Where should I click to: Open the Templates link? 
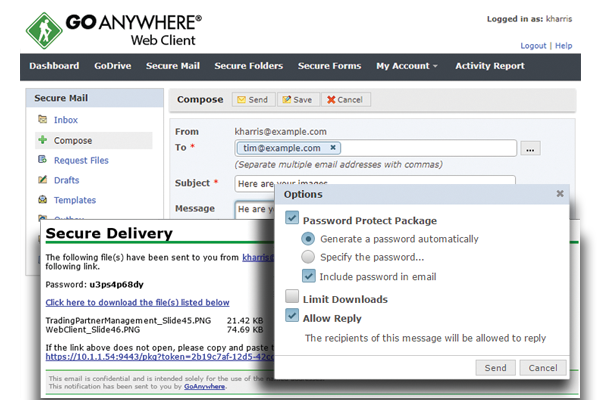click(75, 200)
